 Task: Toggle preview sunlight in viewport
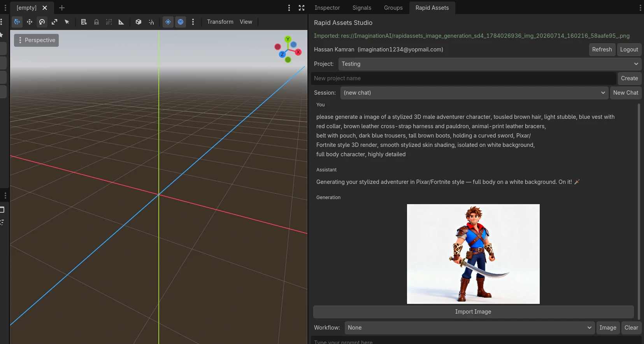[168, 22]
